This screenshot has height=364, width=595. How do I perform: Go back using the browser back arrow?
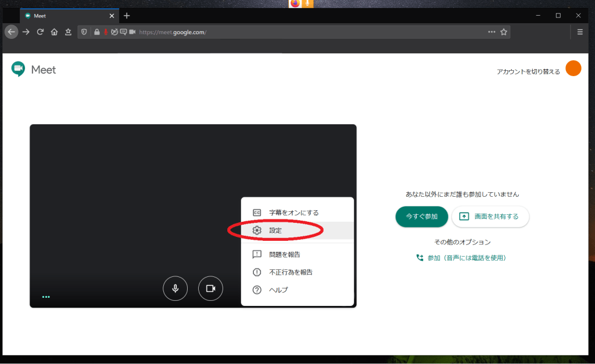point(12,32)
